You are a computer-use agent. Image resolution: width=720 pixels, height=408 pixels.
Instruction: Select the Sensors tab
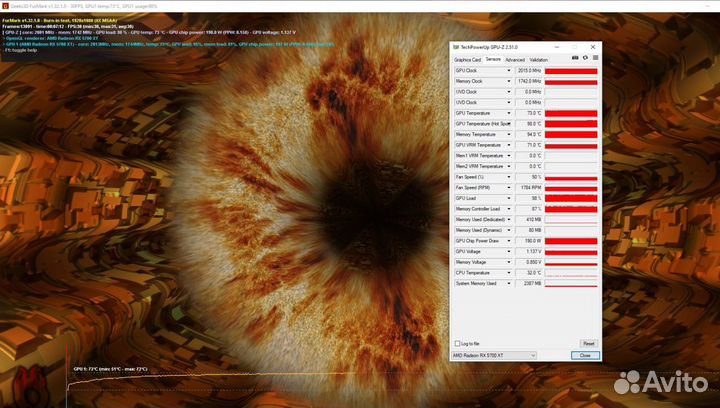(x=493, y=59)
